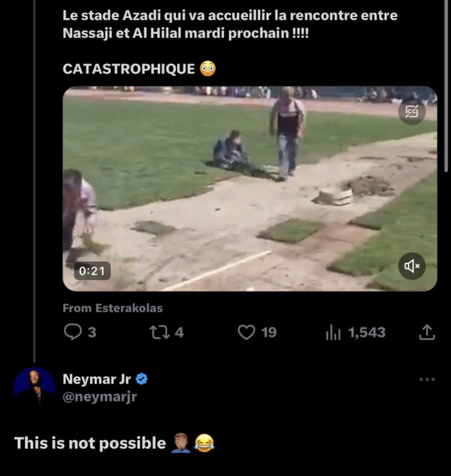Click the 0:21 video duration label
Viewport: 451px width, 476px height.
[x=92, y=271]
